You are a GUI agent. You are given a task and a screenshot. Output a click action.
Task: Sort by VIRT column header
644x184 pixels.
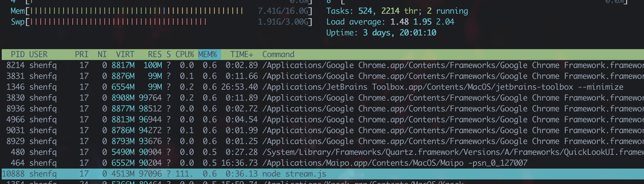click(x=125, y=54)
